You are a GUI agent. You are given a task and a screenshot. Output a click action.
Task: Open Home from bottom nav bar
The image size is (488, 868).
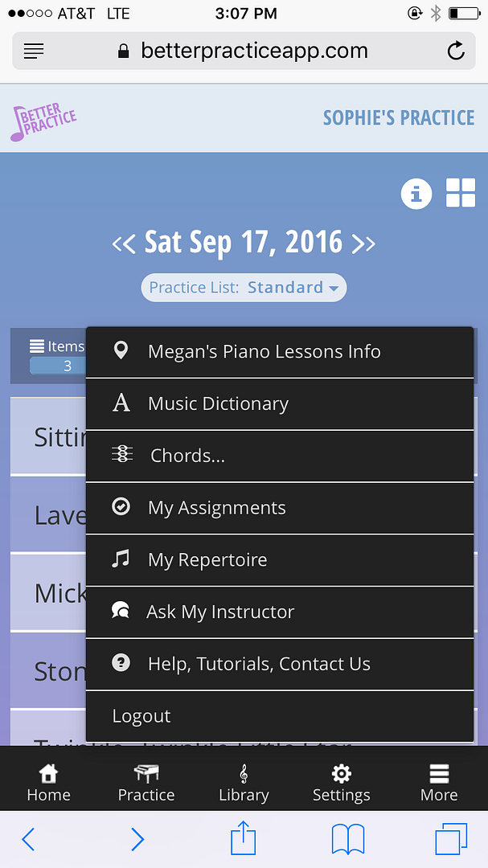[x=49, y=782]
